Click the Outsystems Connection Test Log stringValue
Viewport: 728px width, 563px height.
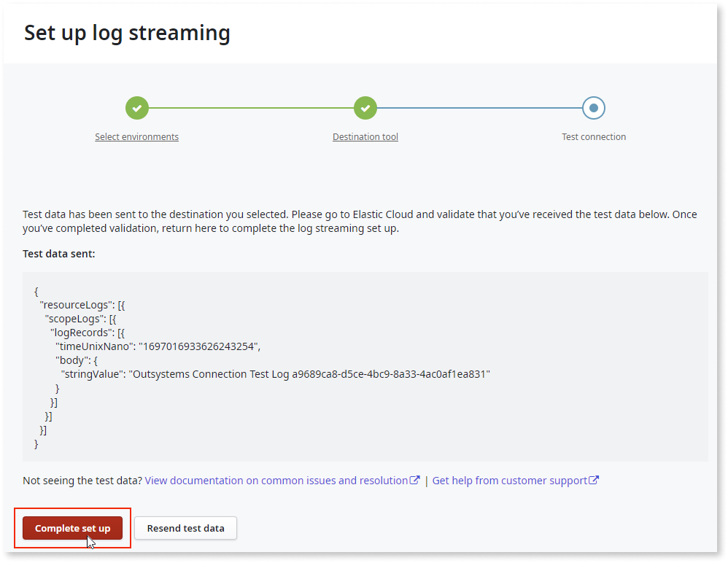point(306,373)
